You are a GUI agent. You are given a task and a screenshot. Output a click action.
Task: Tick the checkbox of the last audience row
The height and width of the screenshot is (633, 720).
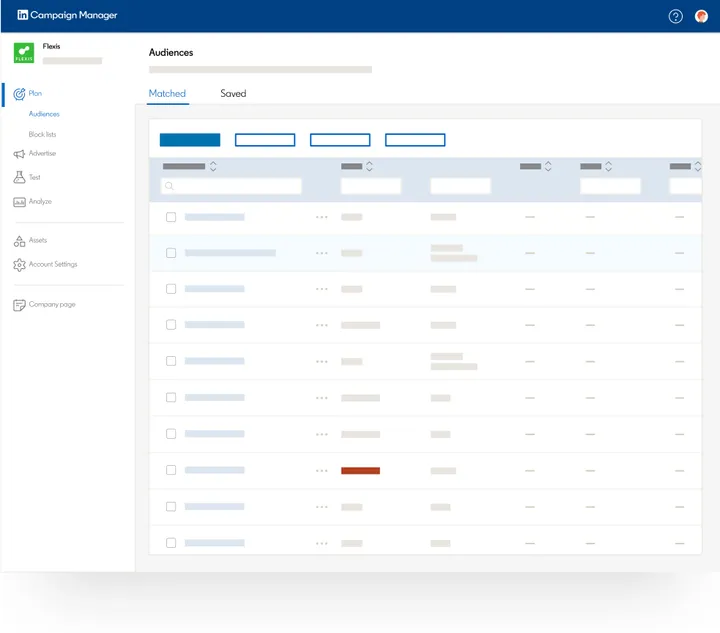(171, 543)
